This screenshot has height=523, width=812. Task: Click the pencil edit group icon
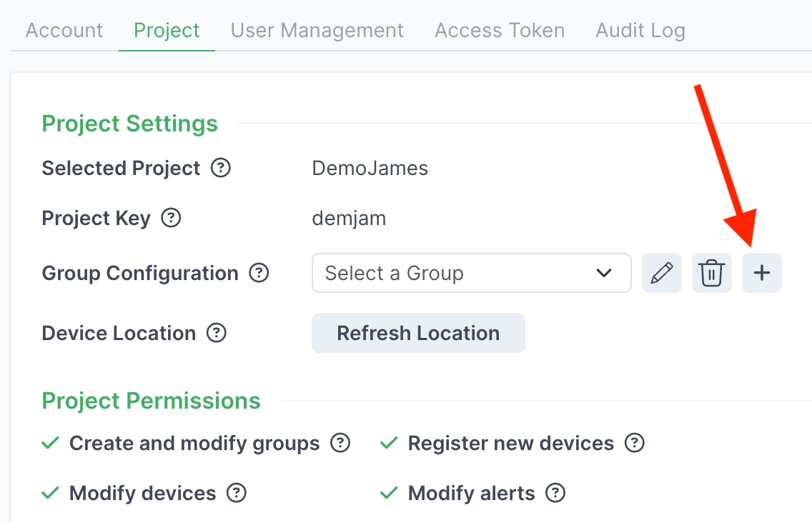662,273
